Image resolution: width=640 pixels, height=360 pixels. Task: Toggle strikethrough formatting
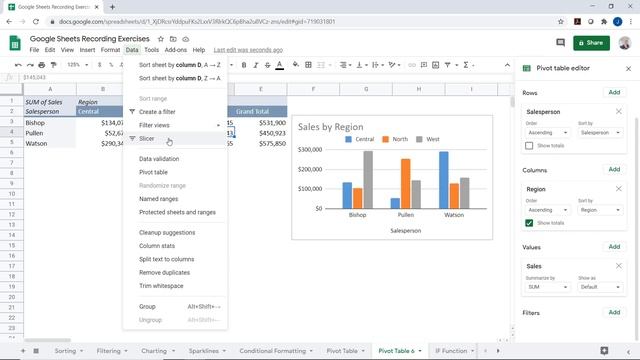point(267,65)
